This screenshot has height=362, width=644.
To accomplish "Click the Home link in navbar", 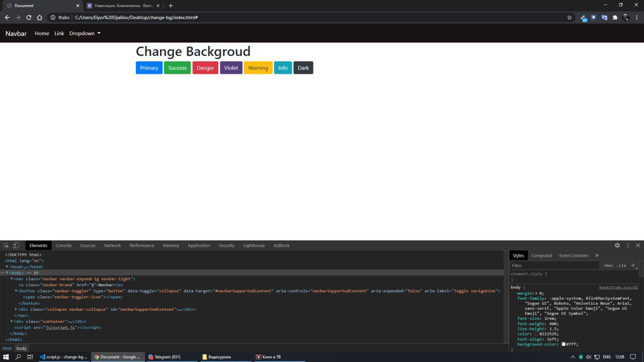I will pyautogui.click(x=42, y=33).
